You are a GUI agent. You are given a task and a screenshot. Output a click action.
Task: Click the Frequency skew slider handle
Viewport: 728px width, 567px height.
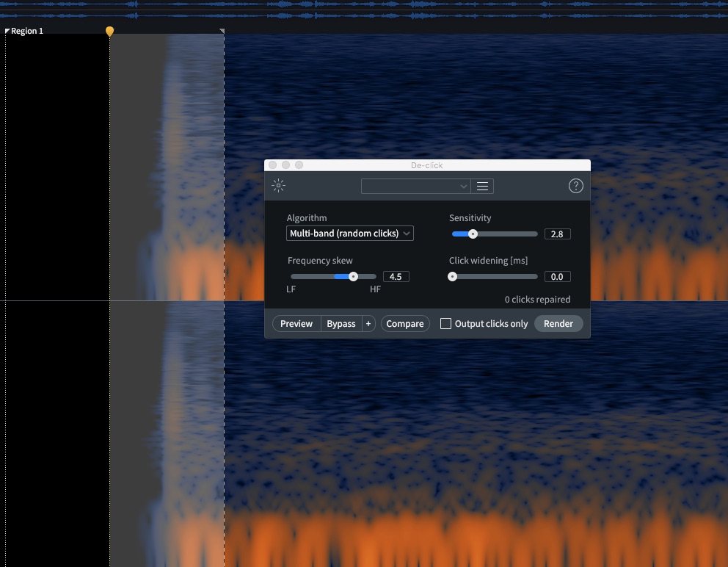point(353,277)
